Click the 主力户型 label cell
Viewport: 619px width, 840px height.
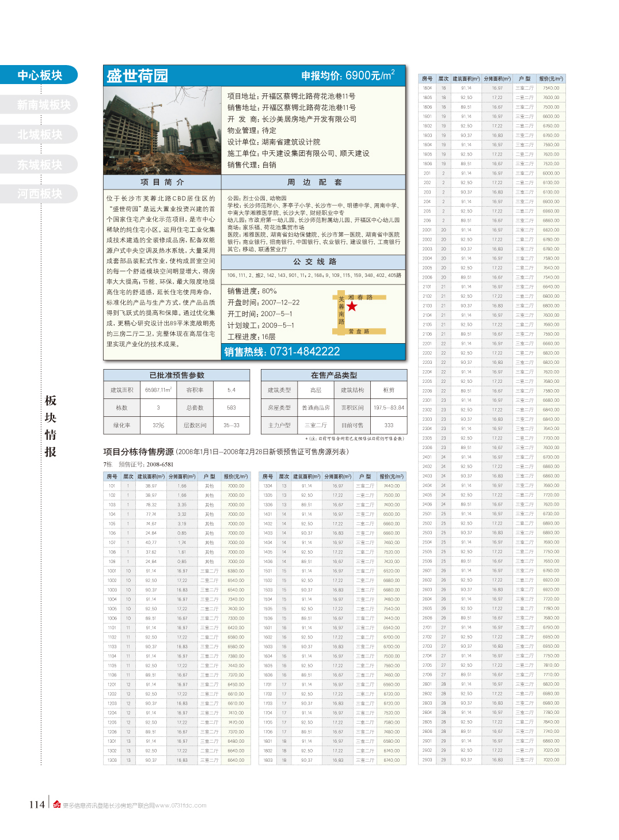pyautogui.click(x=279, y=425)
